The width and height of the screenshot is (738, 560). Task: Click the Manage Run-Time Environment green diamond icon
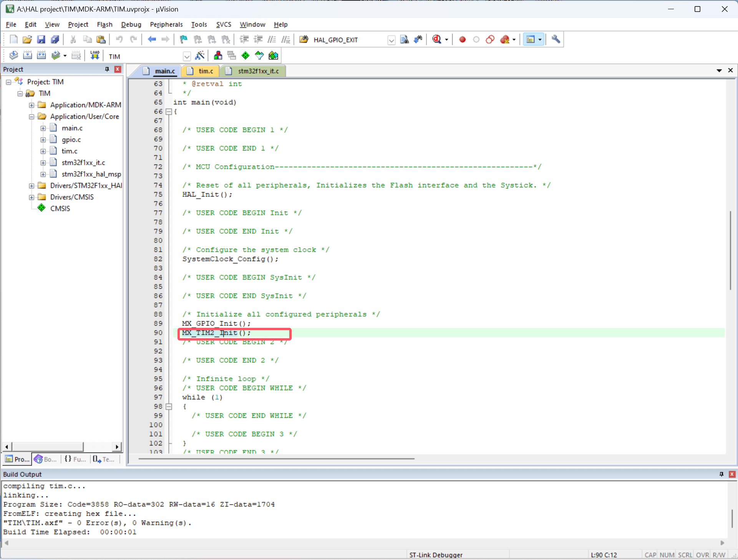pos(245,56)
